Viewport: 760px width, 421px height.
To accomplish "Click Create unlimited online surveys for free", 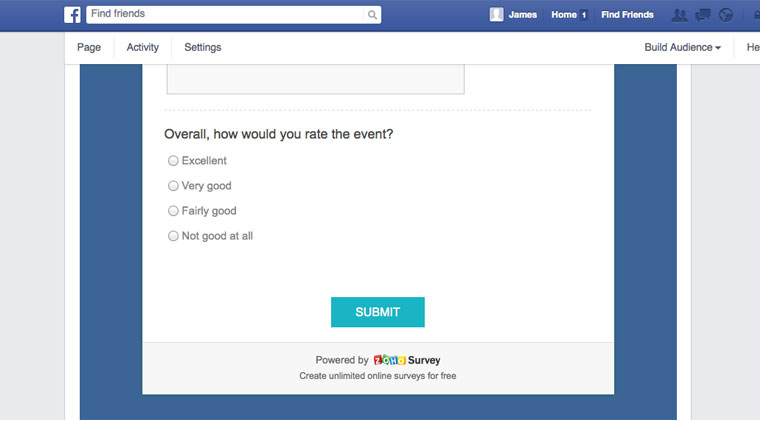I will pos(378,376).
